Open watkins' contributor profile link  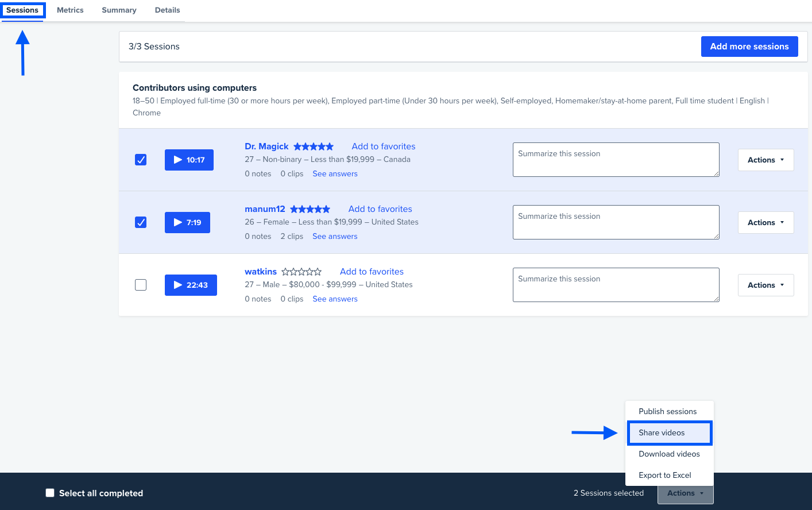pos(261,272)
